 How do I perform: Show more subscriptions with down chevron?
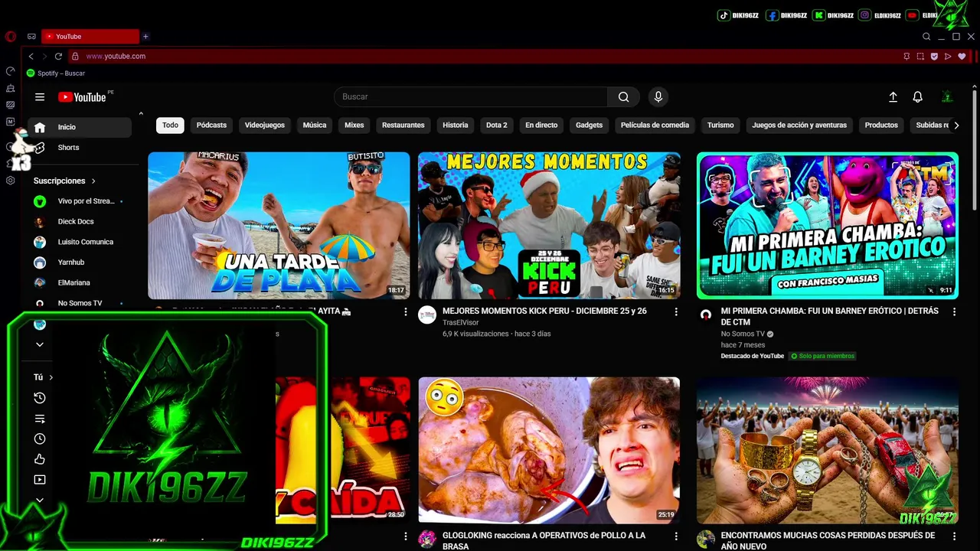point(40,344)
